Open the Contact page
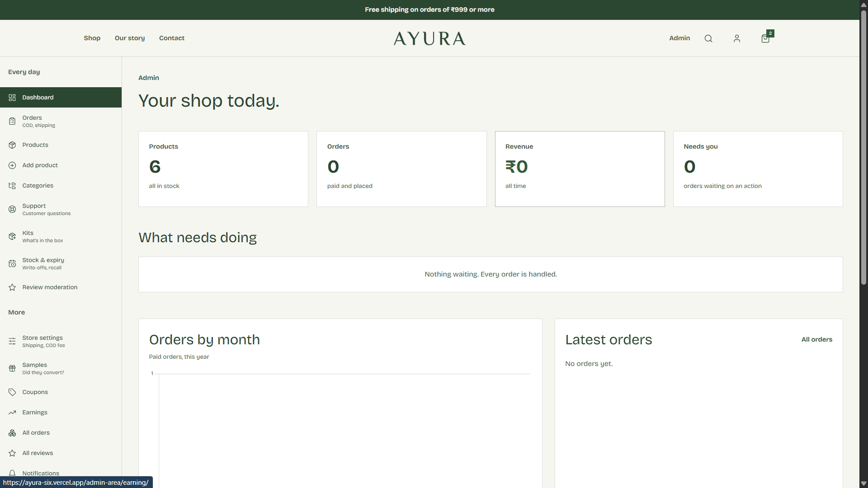The width and height of the screenshot is (868, 488). [172, 38]
